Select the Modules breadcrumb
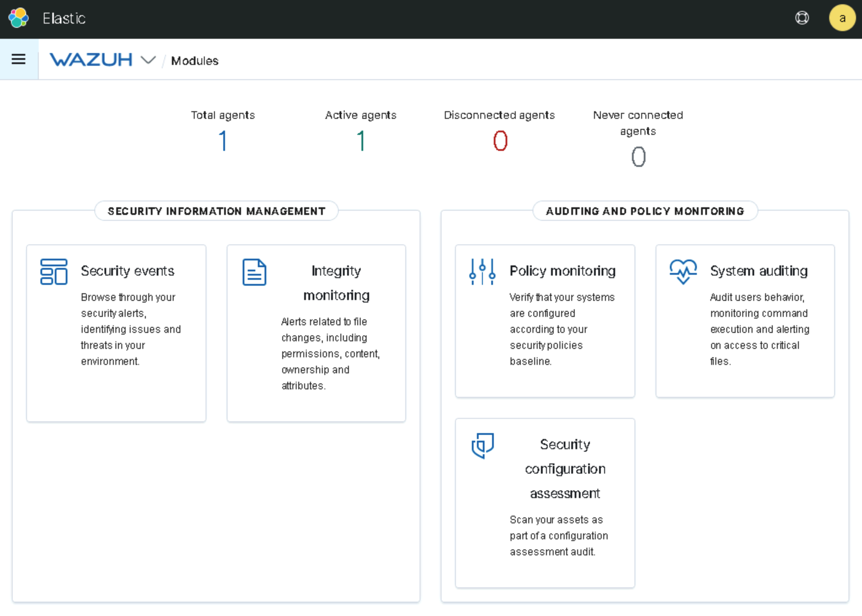This screenshot has height=616, width=862. point(195,61)
